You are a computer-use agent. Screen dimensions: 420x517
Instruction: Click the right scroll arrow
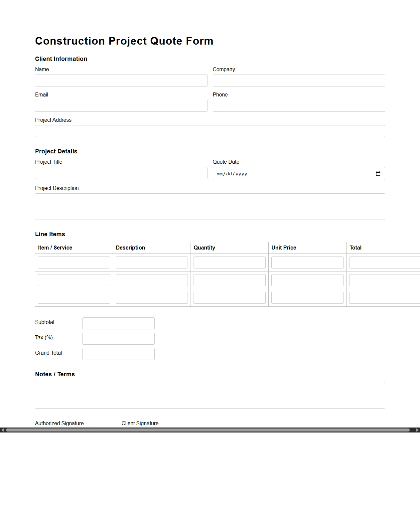coord(418,430)
